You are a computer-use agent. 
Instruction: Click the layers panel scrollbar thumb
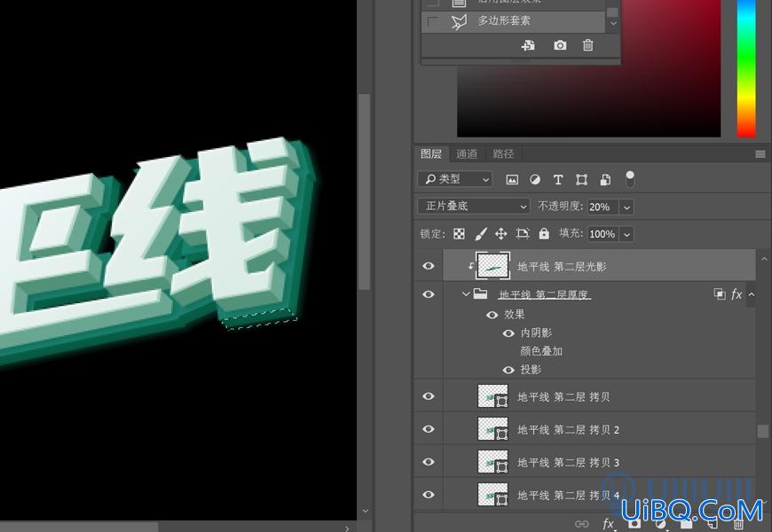762,431
